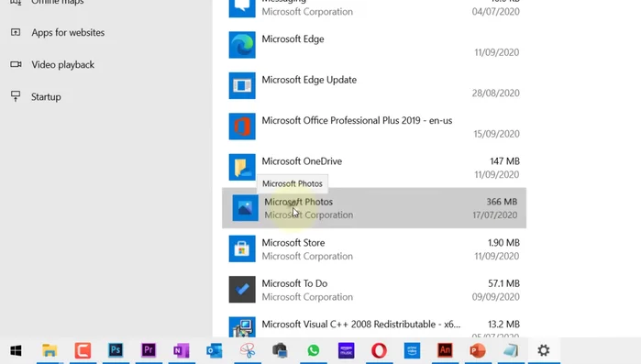Viewport: 641px width, 364px height.
Task: Click the 13.2 MB size of Visual C++
Action: [x=503, y=324]
